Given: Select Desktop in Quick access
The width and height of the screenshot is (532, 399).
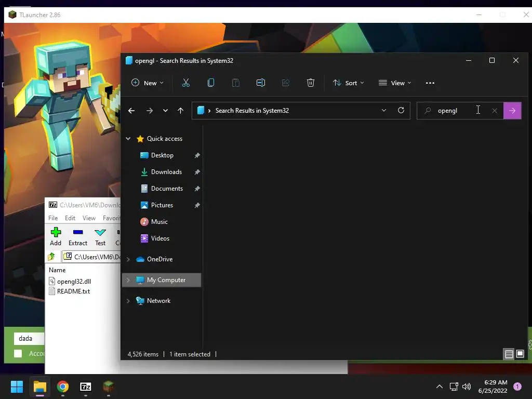Looking at the screenshot, I should [x=162, y=155].
